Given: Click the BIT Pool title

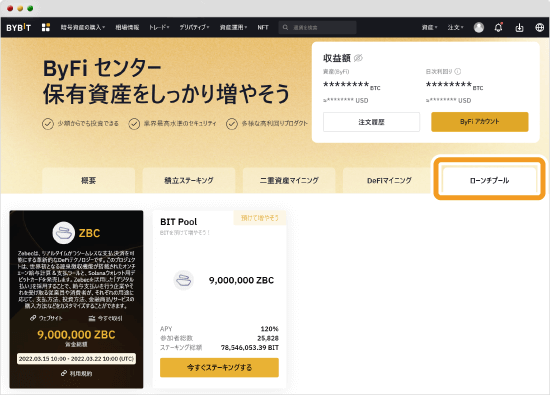Looking at the screenshot, I should (179, 222).
